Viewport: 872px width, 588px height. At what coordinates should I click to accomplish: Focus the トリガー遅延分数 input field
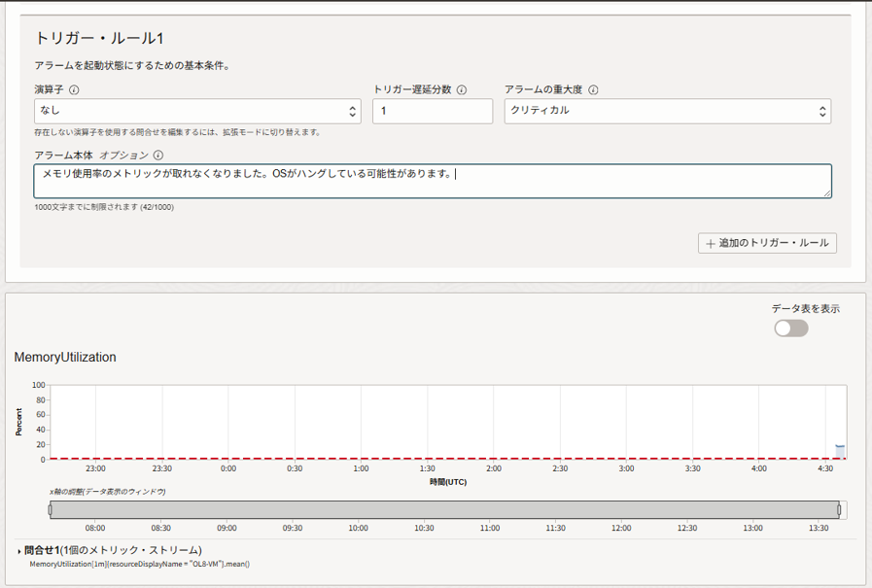pyautogui.click(x=433, y=111)
